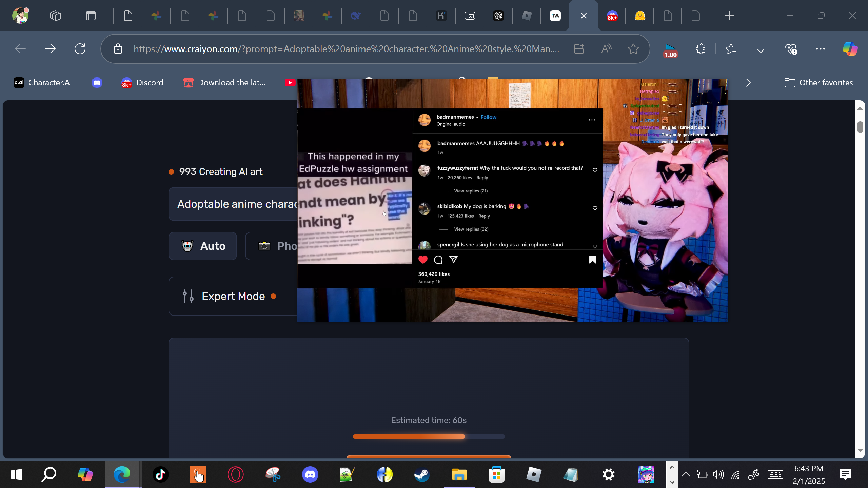Toggle the post's red like heart
The width and height of the screenshot is (868, 488).
tap(423, 260)
